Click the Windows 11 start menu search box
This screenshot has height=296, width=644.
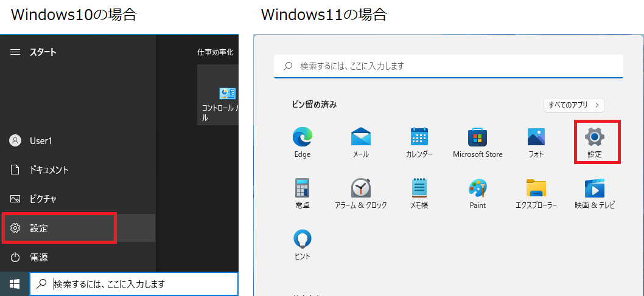click(449, 66)
